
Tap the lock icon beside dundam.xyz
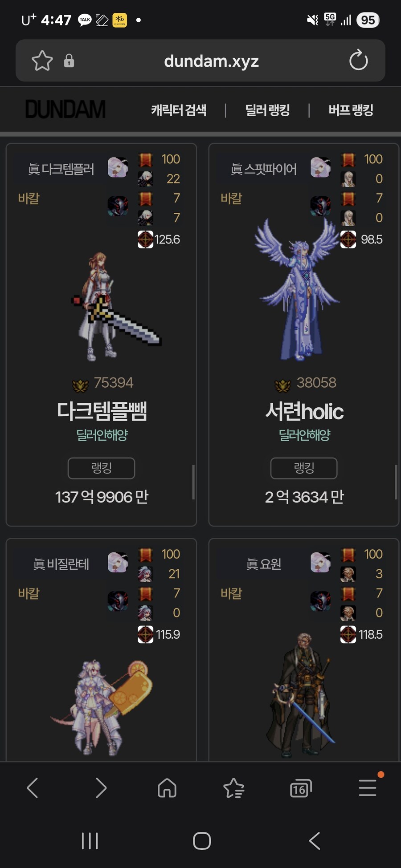click(x=69, y=61)
